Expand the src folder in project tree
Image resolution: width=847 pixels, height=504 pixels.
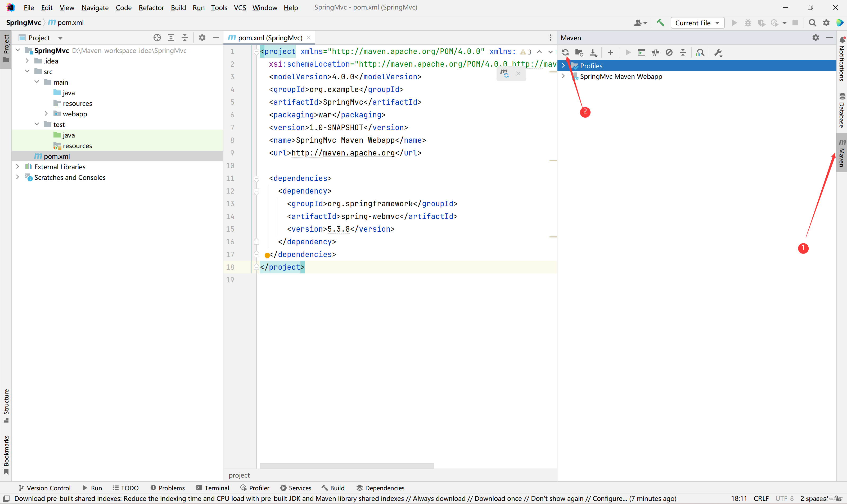[27, 71]
